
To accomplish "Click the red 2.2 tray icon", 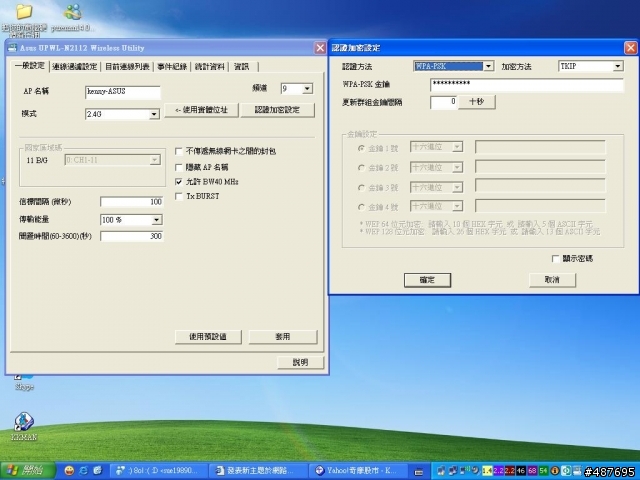I will [509, 471].
